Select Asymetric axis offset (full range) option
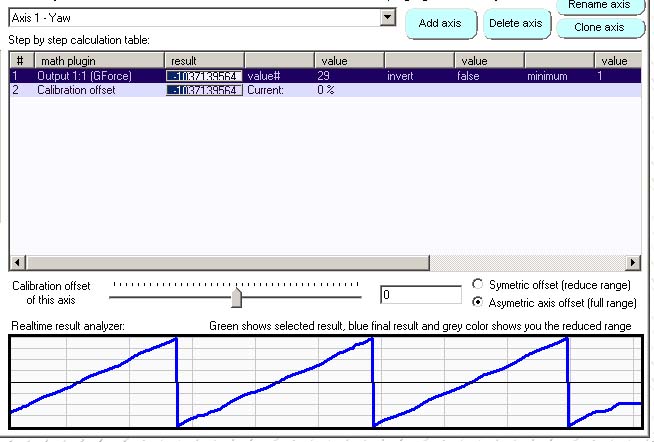 pyautogui.click(x=478, y=302)
